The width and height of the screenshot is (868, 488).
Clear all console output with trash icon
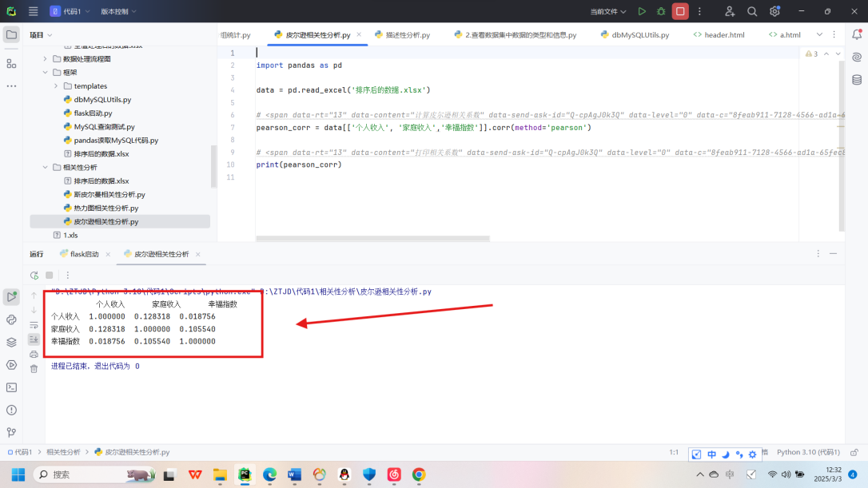click(34, 368)
